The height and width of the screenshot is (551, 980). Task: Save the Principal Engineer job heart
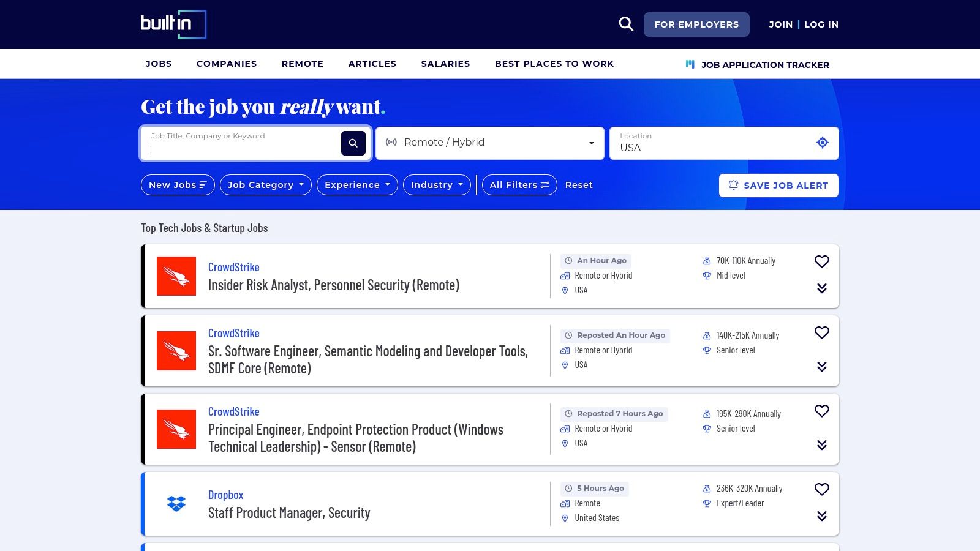click(x=822, y=411)
